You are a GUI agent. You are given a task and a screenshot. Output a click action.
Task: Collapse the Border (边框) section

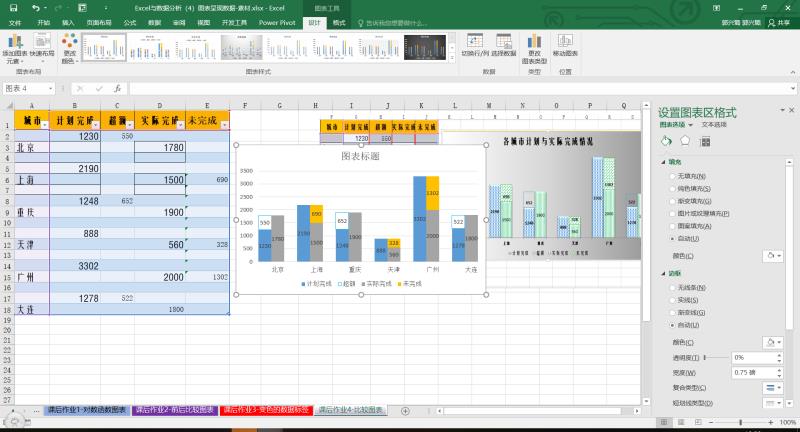click(x=664, y=273)
